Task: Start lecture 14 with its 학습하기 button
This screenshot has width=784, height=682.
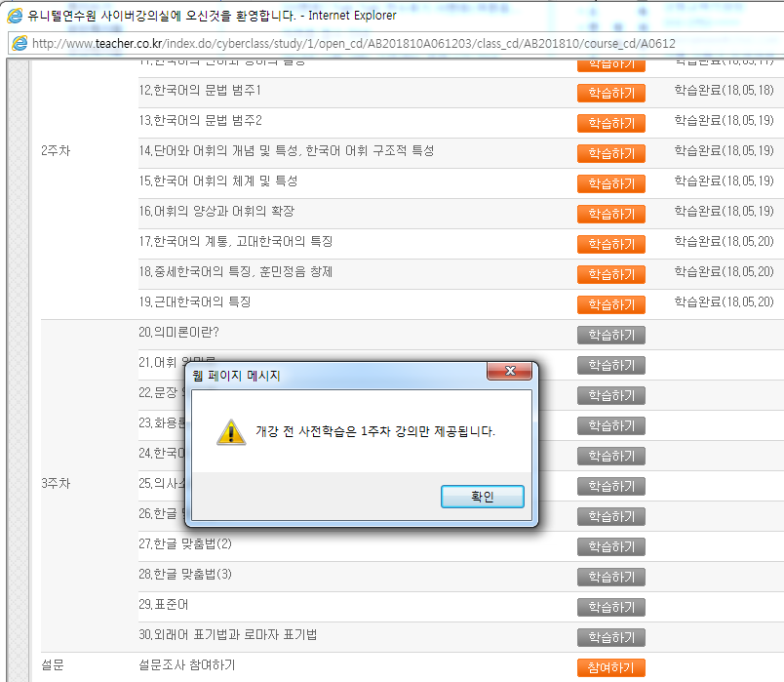Action: tap(610, 153)
